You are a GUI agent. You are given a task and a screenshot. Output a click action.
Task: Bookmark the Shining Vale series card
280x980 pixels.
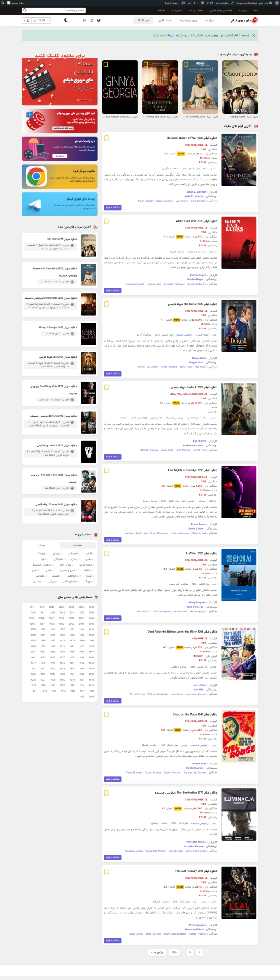pos(145,65)
